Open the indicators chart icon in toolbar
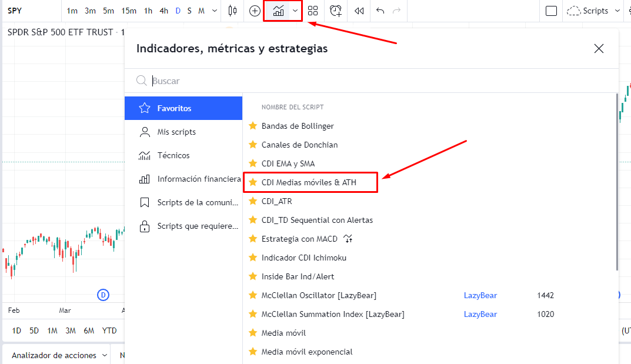Screen dimensions: 631x364 278,11
